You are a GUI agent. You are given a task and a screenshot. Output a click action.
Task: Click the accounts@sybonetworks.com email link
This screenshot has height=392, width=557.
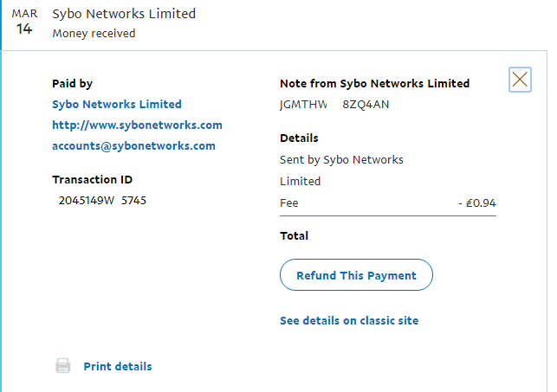pyautogui.click(x=133, y=145)
